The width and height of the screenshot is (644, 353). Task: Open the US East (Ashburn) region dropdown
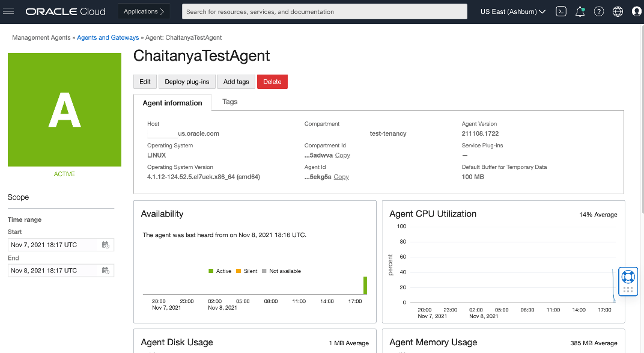pos(512,11)
